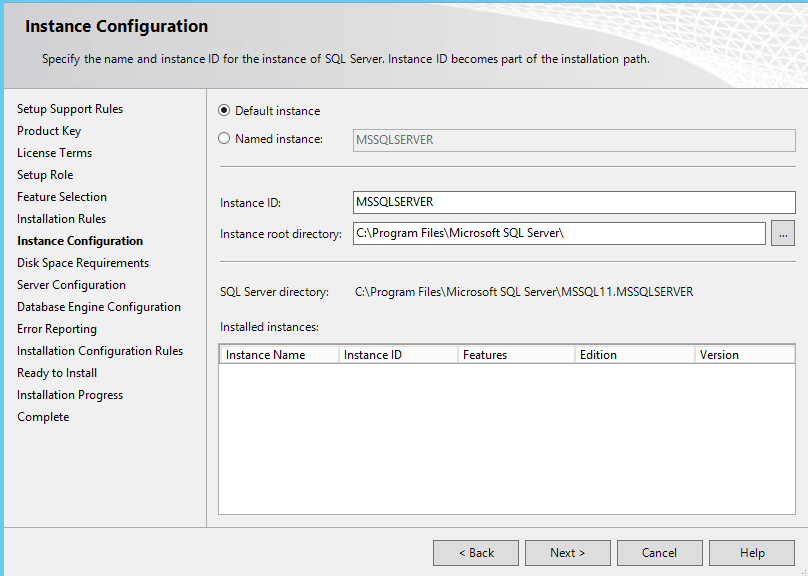The height and width of the screenshot is (576, 808).
Task: Click the Features column header
Action: coord(516,355)
